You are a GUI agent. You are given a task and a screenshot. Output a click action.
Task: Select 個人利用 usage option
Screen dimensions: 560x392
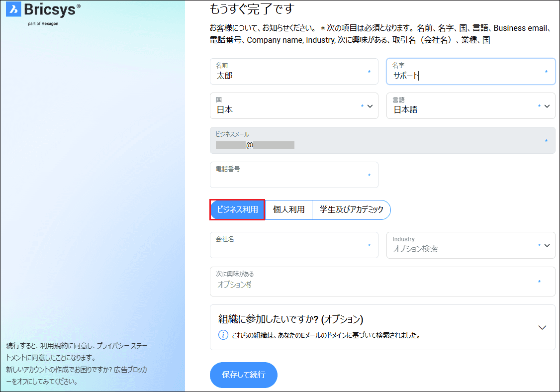point(288,210)
